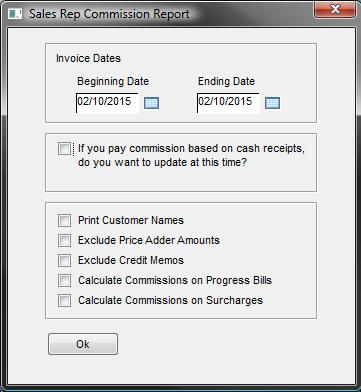
Task: Click the Beginning Date label text
Action: [113, 81]
